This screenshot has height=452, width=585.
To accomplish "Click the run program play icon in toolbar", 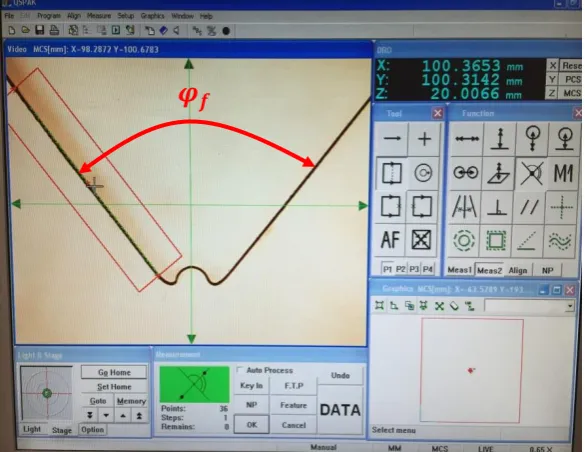I will pos(116,30).
